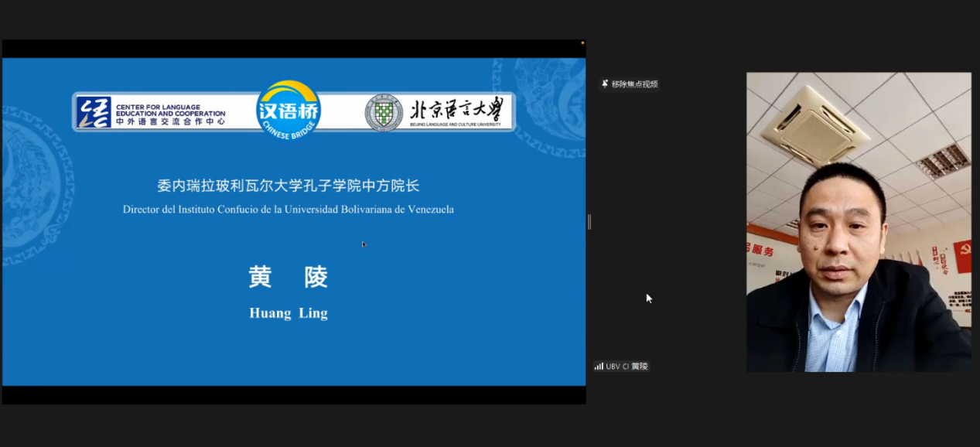Click the red flag emblem in video background
This screenshot has height=447, width=980.
pos(962,257)
